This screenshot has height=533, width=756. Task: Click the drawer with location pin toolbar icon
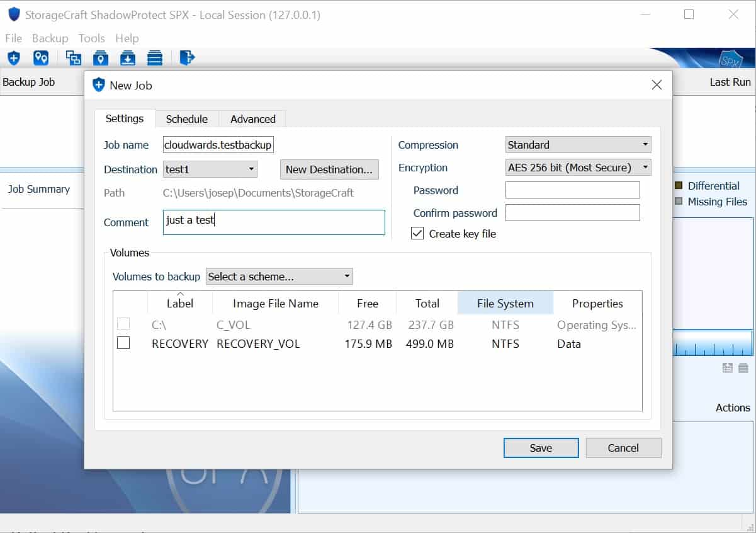point(101,58)
